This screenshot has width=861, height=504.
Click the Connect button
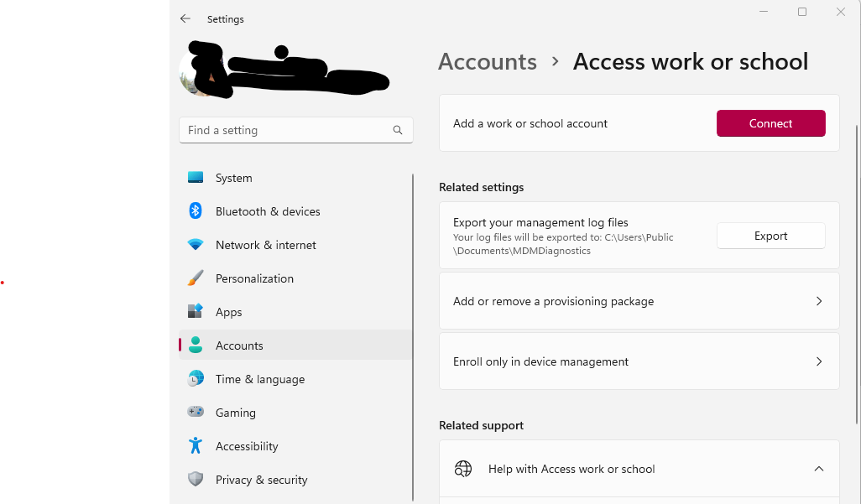(x=770, y=122)
